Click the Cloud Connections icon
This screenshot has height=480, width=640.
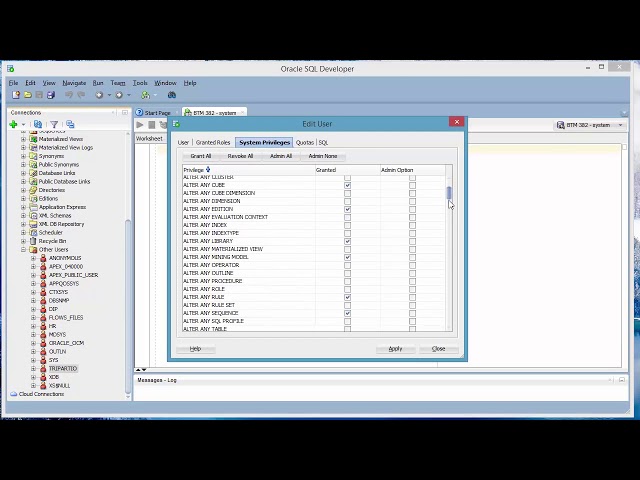14,394
